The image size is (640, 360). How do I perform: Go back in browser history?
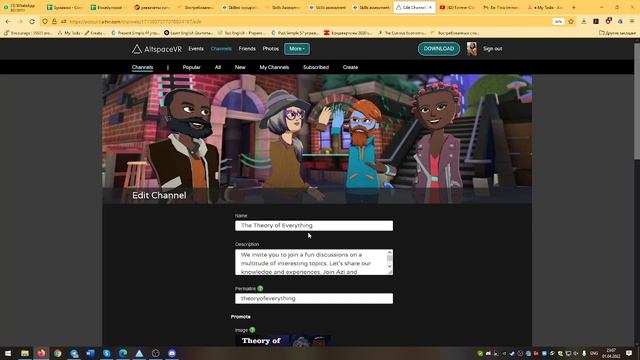click(x=9, y=21)
